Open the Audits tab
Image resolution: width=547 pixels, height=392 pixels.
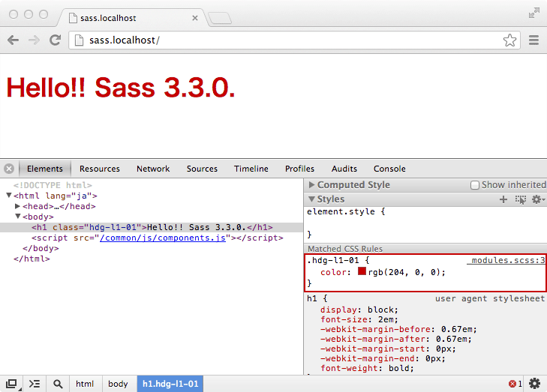pos(344,169)
